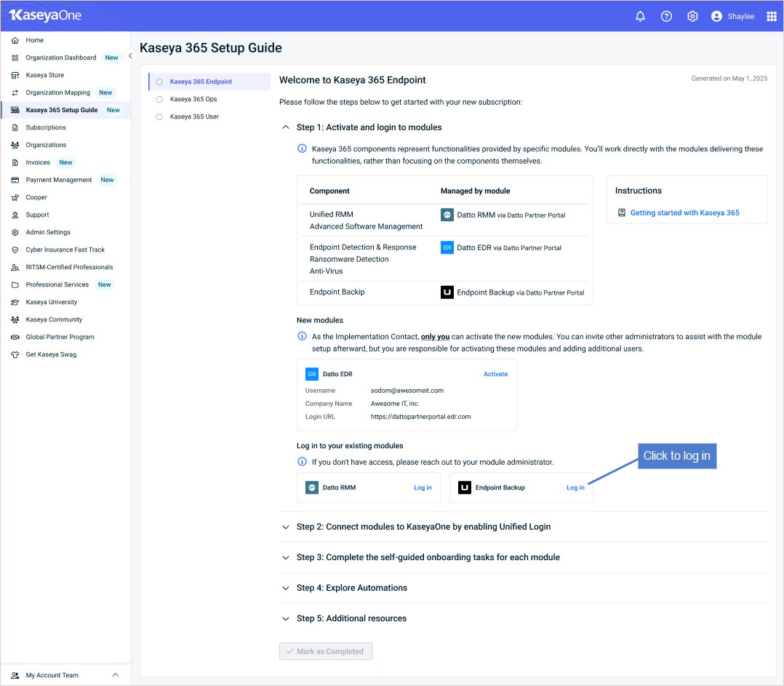784x686 pixels.
Task: Select the Kaseya 365 Ops radio circle
Action: coord(159,100)
